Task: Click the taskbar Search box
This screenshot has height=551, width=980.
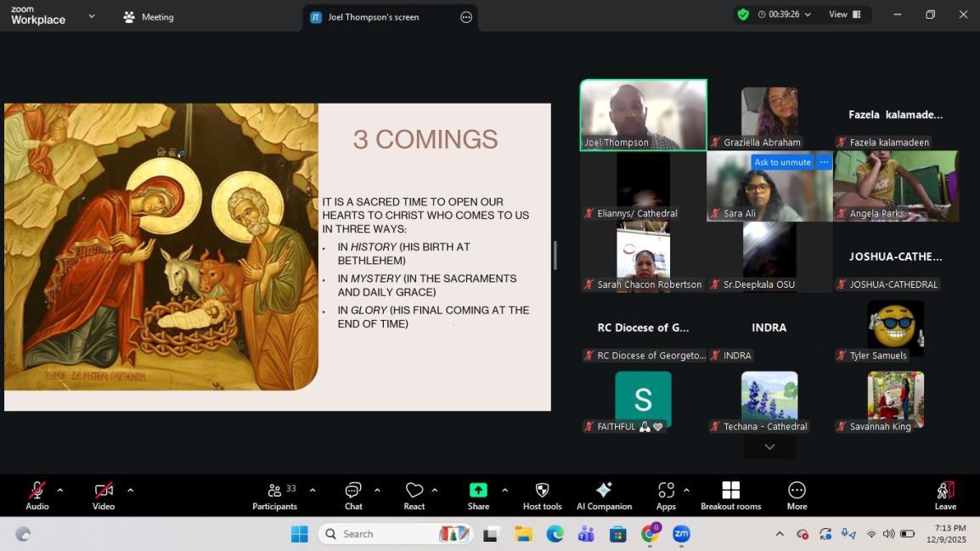Action: coord(396,534)
